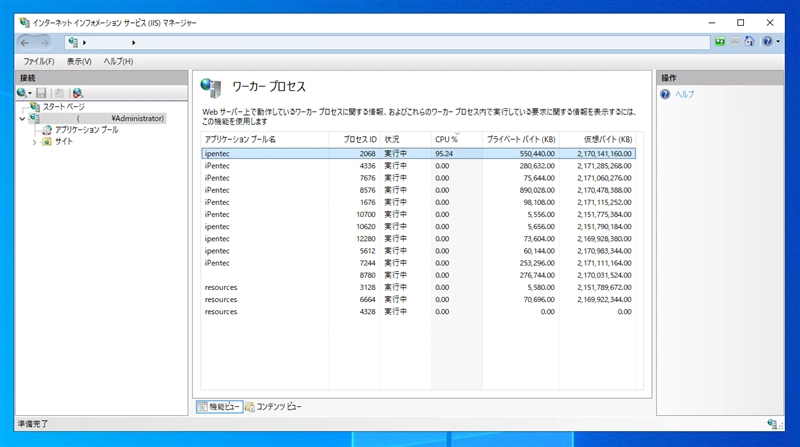Click the address bar breadcrumb field
800x447 pixels.
pos(388,42)
